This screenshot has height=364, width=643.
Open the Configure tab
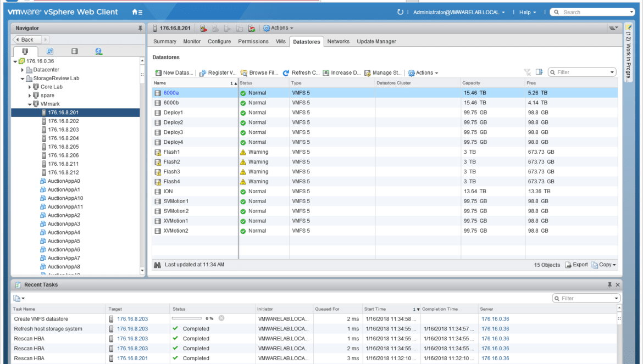219,41
